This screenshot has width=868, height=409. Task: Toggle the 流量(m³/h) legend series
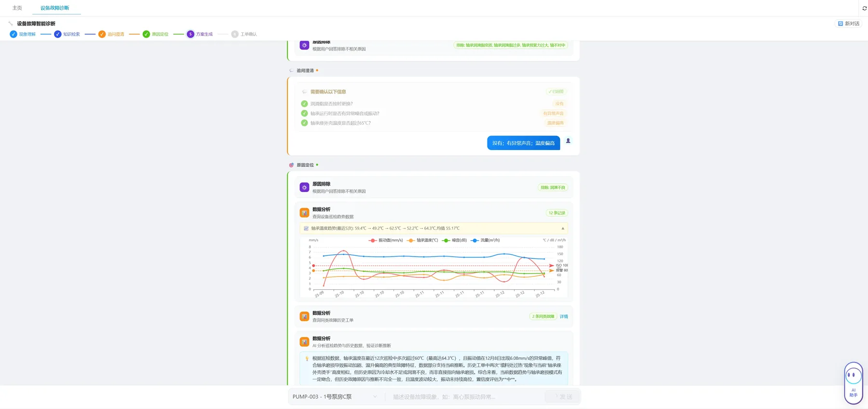486,240
